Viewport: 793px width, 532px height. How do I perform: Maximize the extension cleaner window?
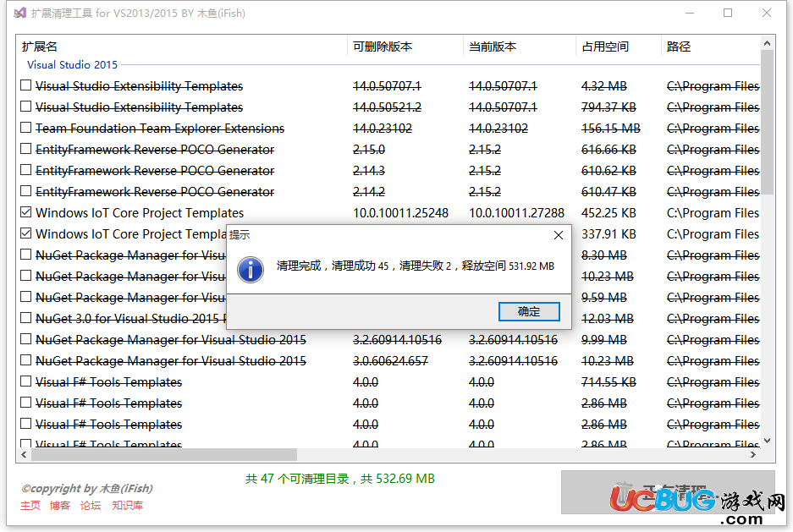(x=728, y=14)
